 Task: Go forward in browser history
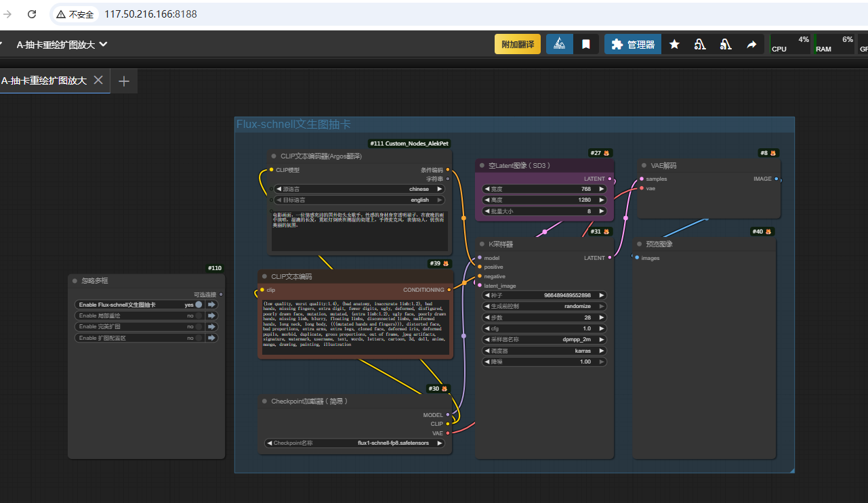coord(7,14)
